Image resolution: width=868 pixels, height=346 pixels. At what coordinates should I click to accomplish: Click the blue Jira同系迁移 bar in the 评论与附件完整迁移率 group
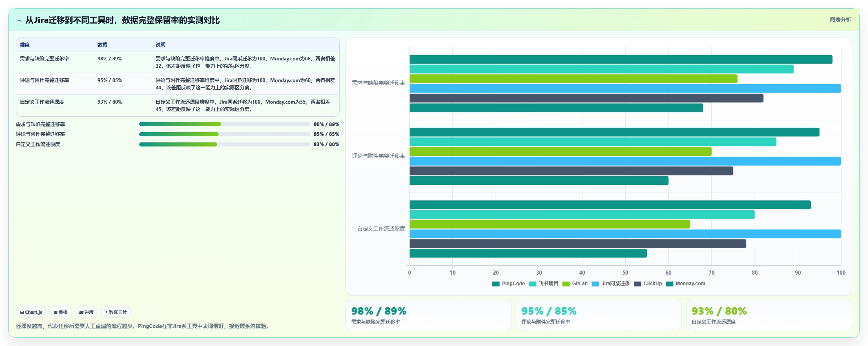625,161
